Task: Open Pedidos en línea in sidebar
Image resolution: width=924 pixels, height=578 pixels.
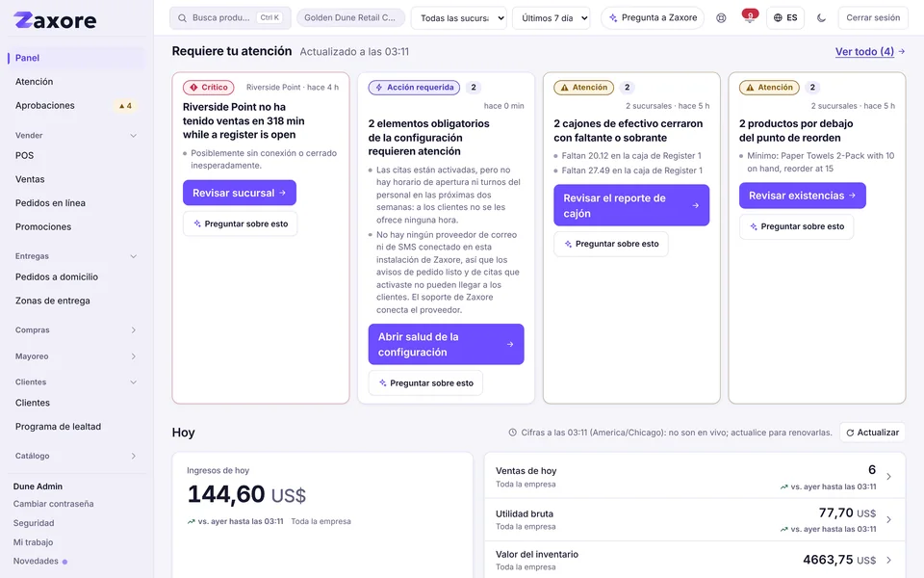Action: point(77,203)
